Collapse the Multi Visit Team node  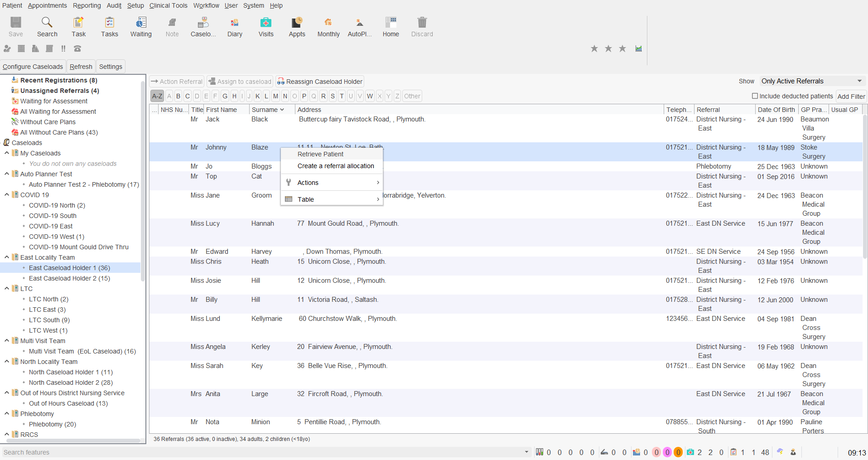(x=7, y=341)
